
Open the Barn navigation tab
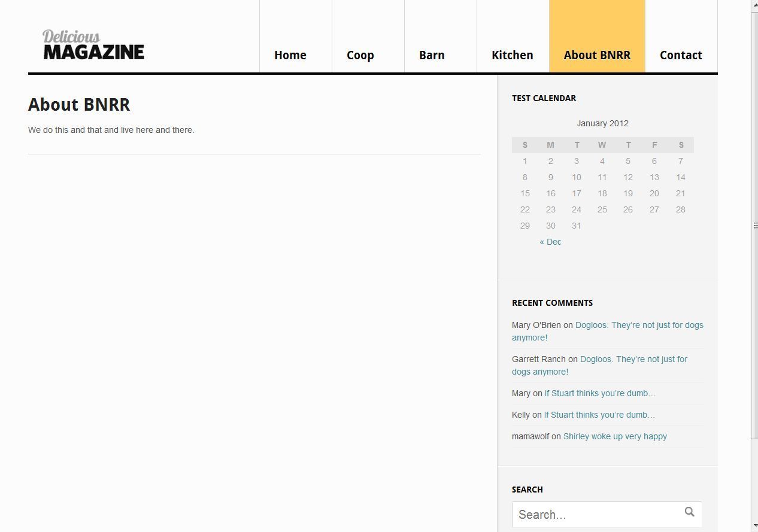432,55
